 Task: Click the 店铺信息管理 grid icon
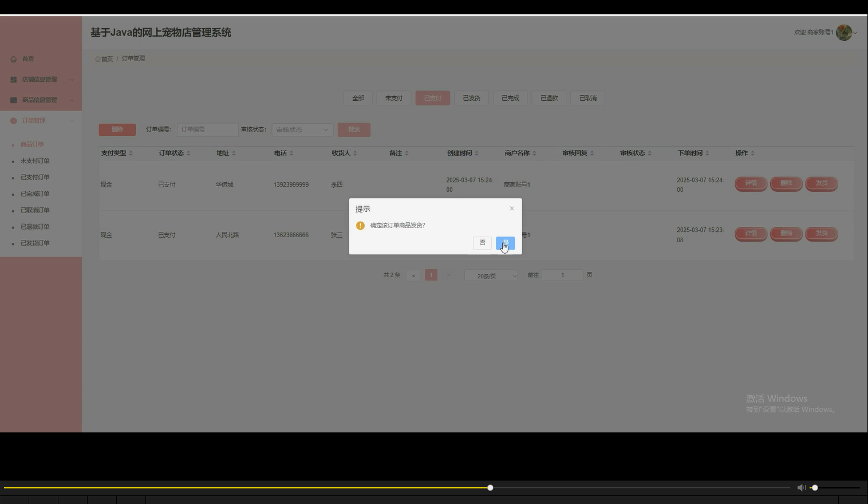pos(13,80)
